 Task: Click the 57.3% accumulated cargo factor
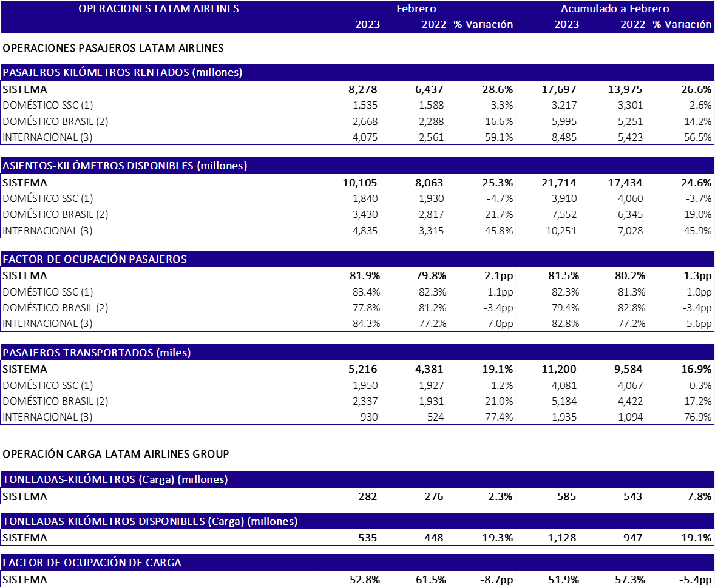[630, 580]
